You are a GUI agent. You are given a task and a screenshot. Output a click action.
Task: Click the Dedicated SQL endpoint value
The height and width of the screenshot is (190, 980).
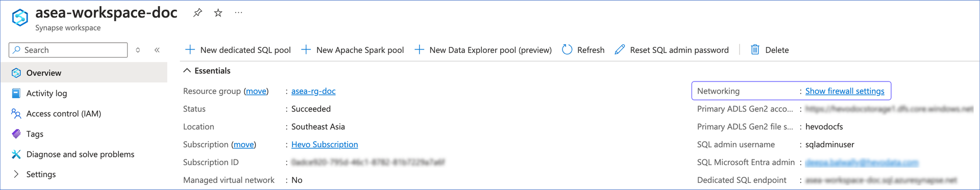click(x=881, y=180)
